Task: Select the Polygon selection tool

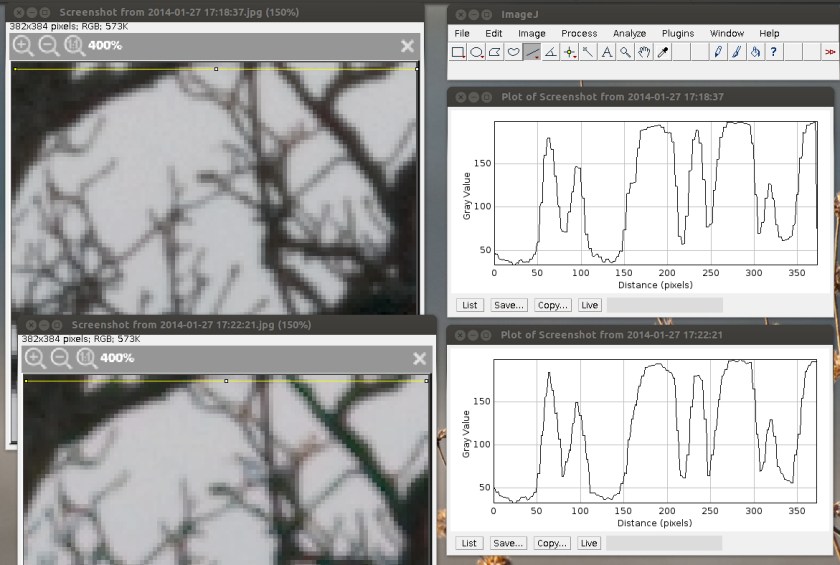Action: [x=496, y=52]
